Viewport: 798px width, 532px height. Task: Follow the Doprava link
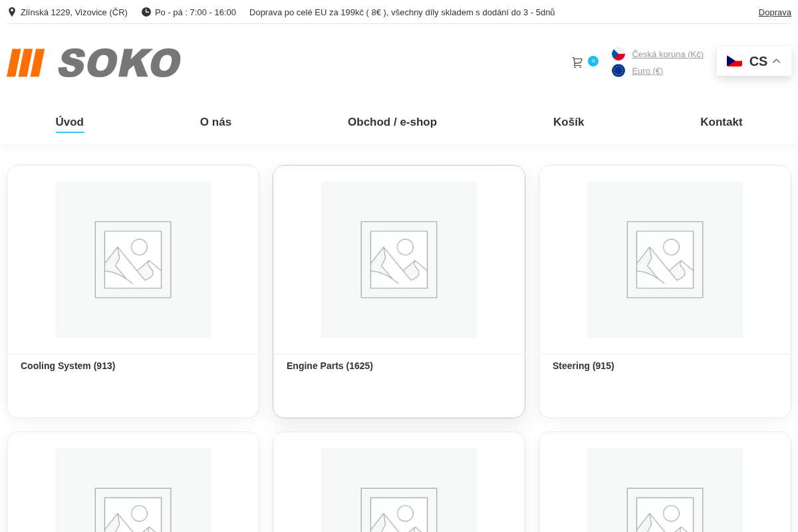775,12
